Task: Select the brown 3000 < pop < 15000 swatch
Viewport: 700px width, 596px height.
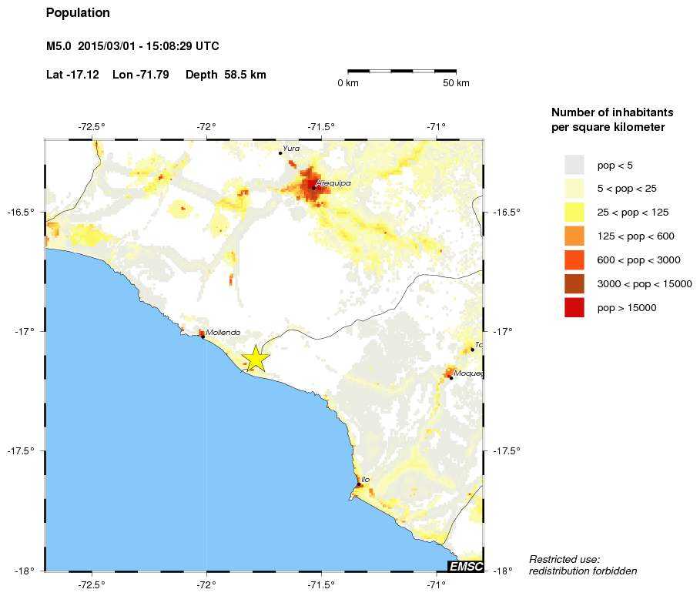Action: pyautogui.click(x=574, y=283)
